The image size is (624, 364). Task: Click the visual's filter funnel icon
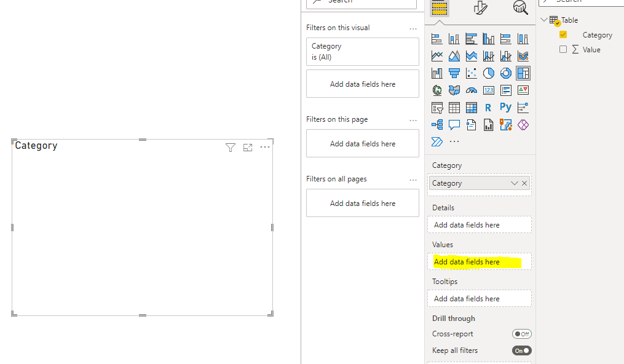(230, 148)
